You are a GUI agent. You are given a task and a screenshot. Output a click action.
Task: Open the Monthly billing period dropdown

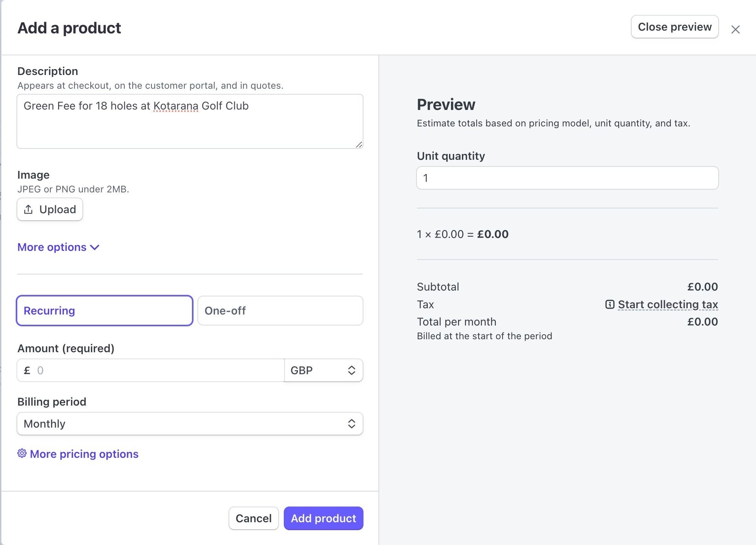tap(190, 424)
